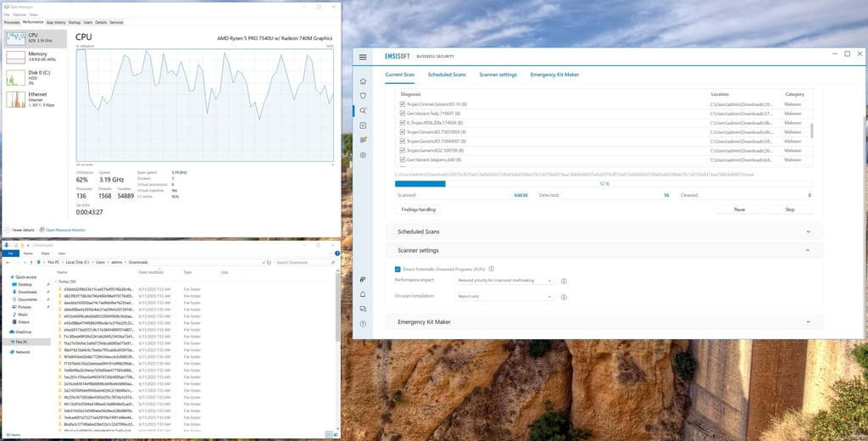
Task: Click the scan progress bar
Action: click(604, 183)
